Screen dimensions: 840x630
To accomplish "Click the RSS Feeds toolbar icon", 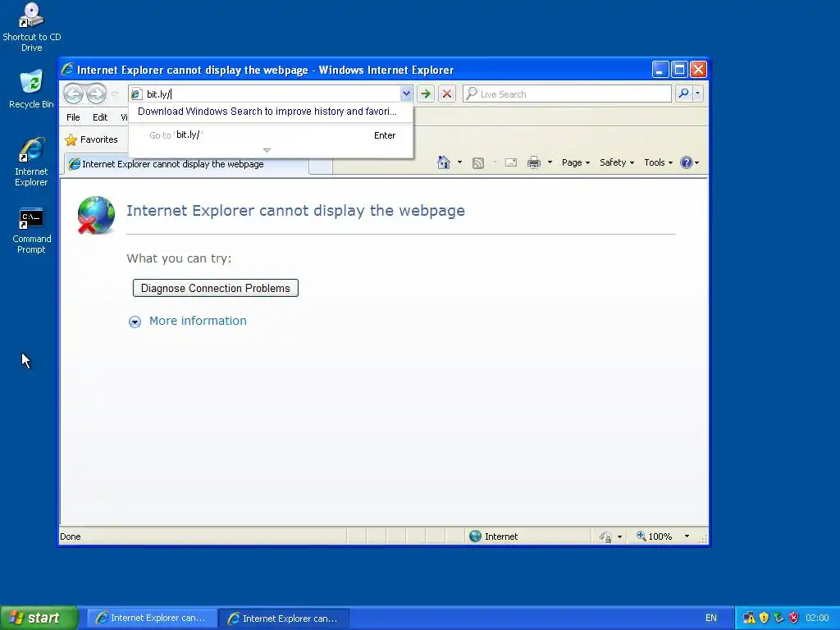I will pyautogui.click(x=478, y=163).
